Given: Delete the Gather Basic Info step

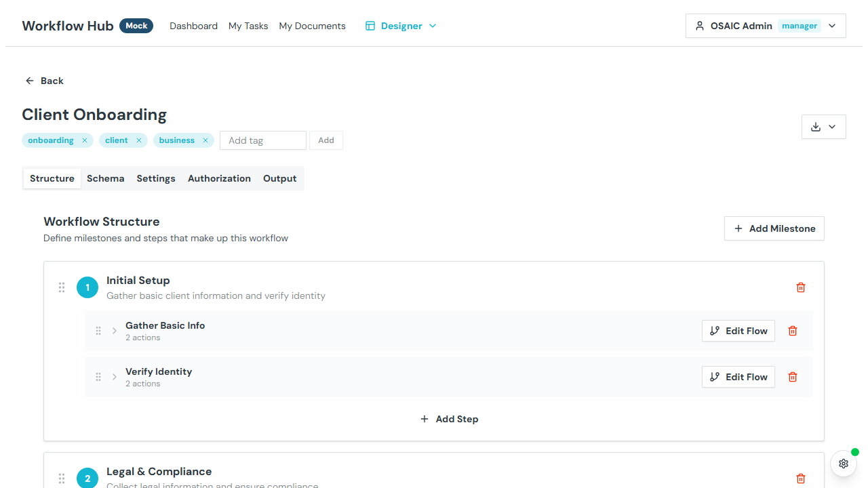Looking at the screenshot, I should coord(792,331).
